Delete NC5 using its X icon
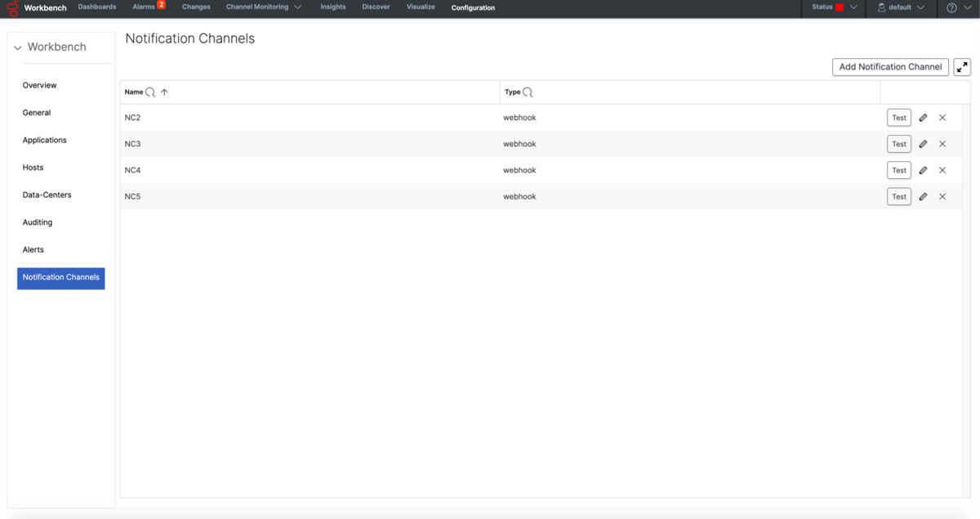Screen dimensions: 980x519 (x=942, y=197)
